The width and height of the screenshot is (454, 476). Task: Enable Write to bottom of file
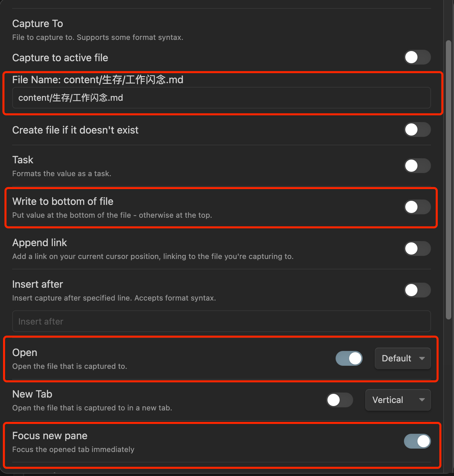(x=417, y=207)
